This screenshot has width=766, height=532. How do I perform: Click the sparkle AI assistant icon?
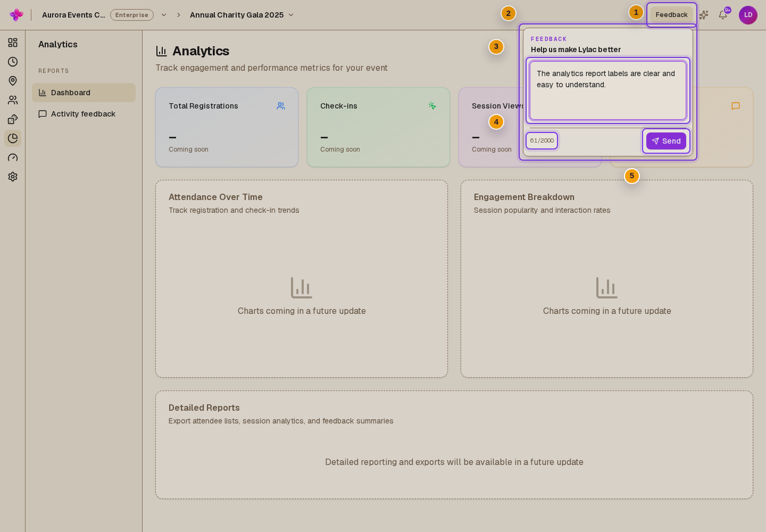[x=704, y=15]
